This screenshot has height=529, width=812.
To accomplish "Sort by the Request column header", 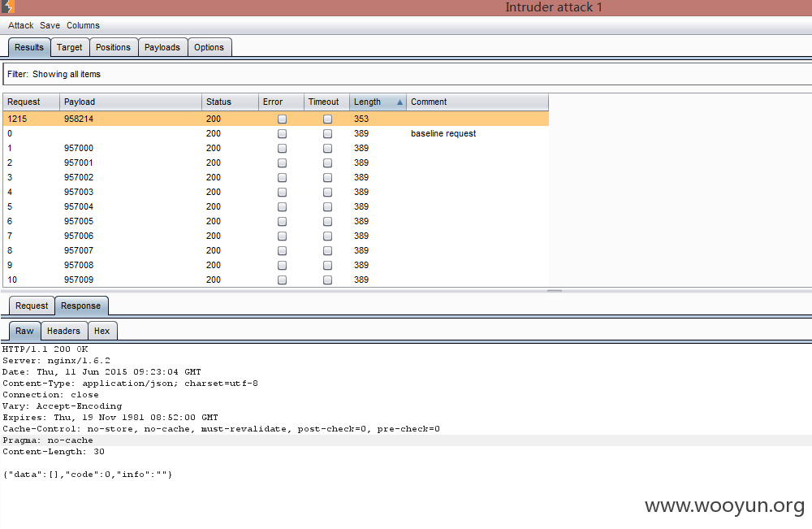I will pos(31,102).
